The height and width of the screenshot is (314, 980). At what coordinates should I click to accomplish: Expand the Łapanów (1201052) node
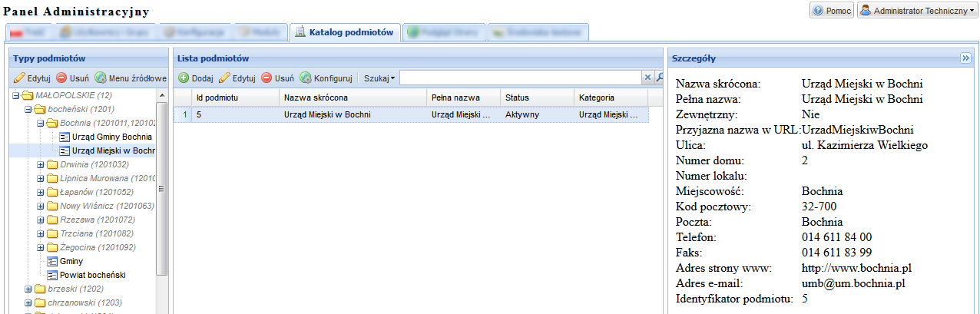[x=41, y=192]
